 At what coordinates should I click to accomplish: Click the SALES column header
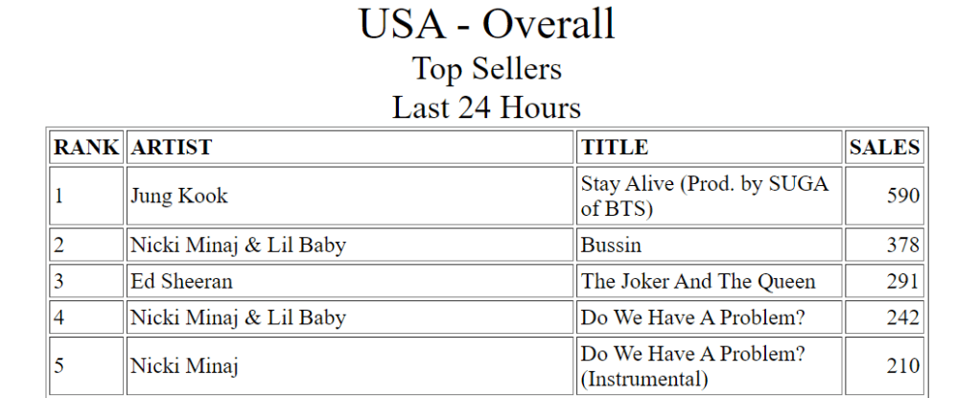pos(884,148)
